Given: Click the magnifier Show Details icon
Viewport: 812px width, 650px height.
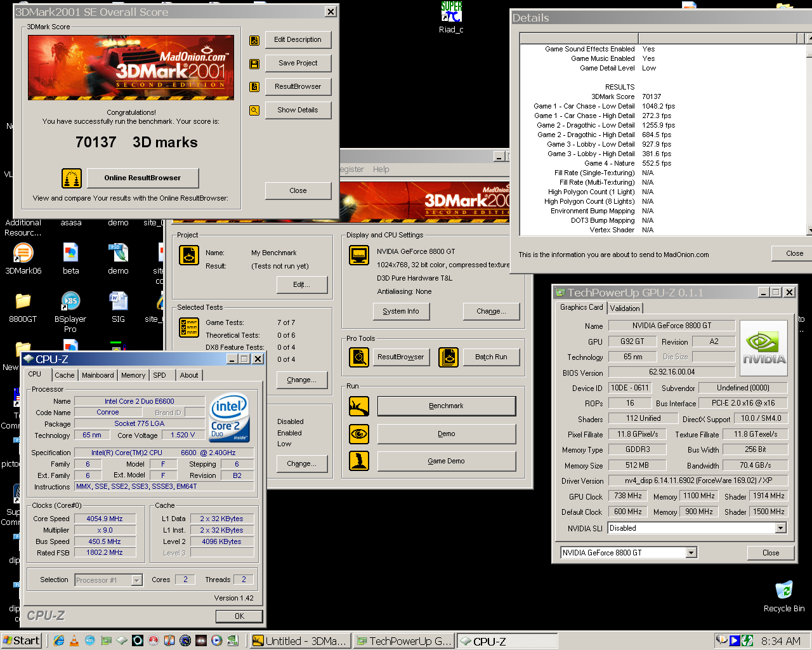Looking at the screenshot, I should tap(254, 110).
